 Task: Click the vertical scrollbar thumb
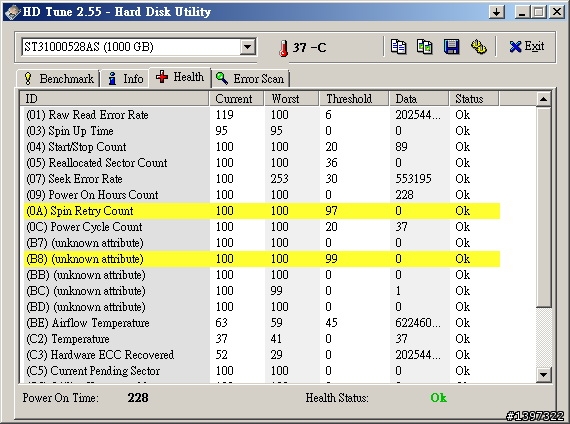[543, 207]
